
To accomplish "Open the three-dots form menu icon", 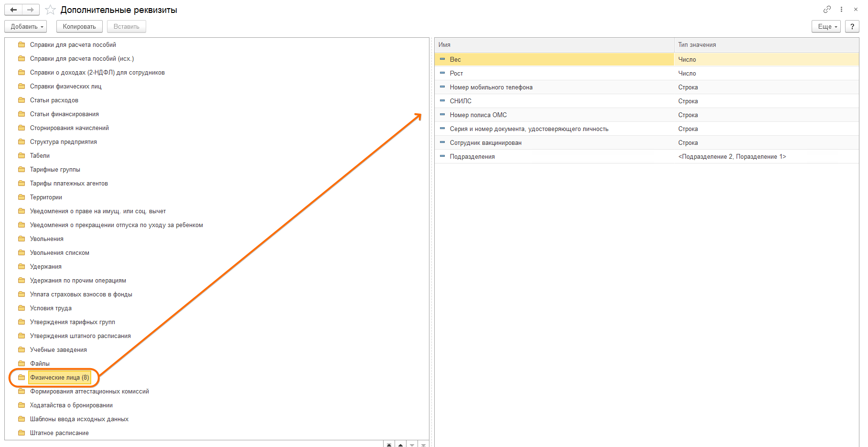I will pyautogui.click(x=841, y=9).
